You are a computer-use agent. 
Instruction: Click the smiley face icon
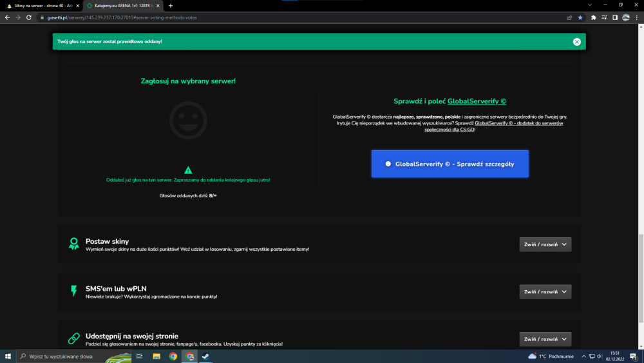point(188,121)
